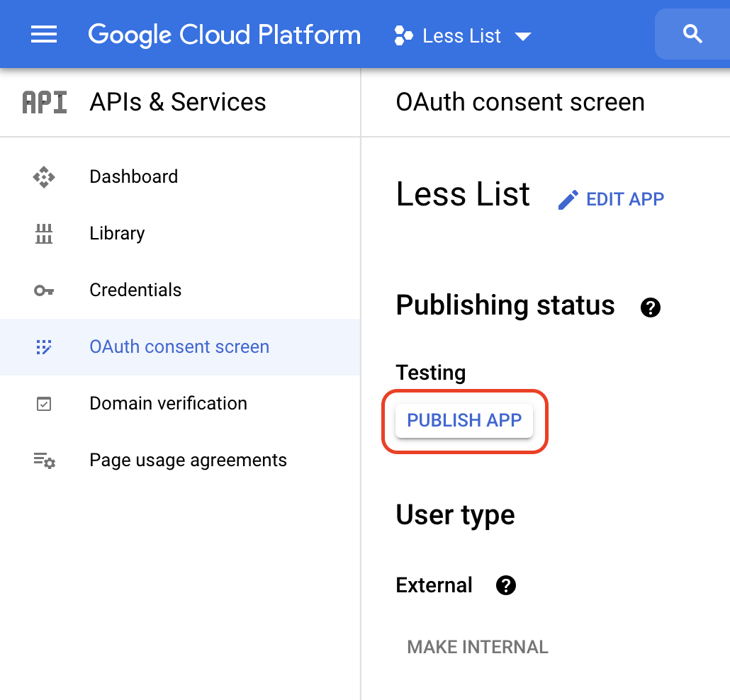Expand the Less List project dropdown arrow
Image resolution: width=730 pixels, height=700 pixels.
[523, 36]
